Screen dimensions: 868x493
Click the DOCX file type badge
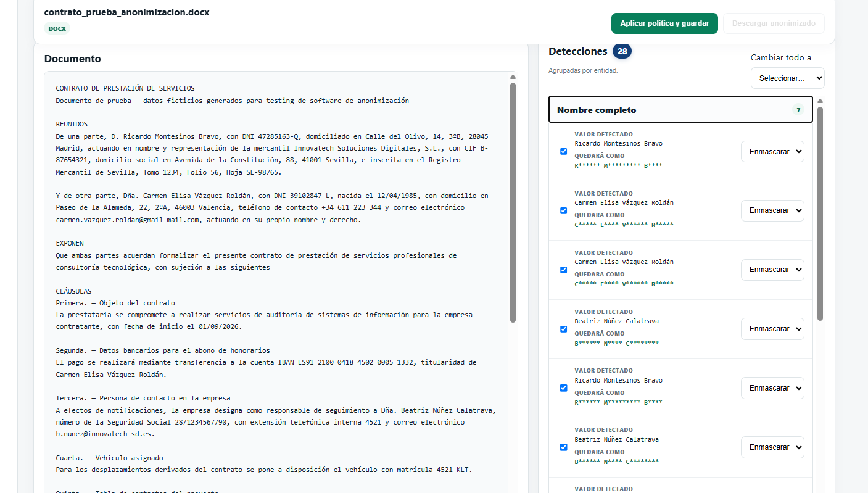click(x=57, y=28)
